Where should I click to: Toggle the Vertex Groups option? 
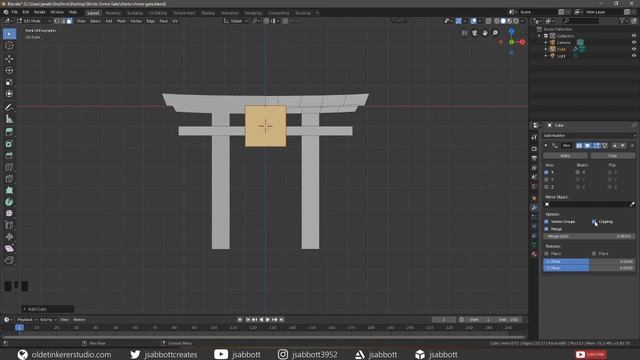(547, 222)
